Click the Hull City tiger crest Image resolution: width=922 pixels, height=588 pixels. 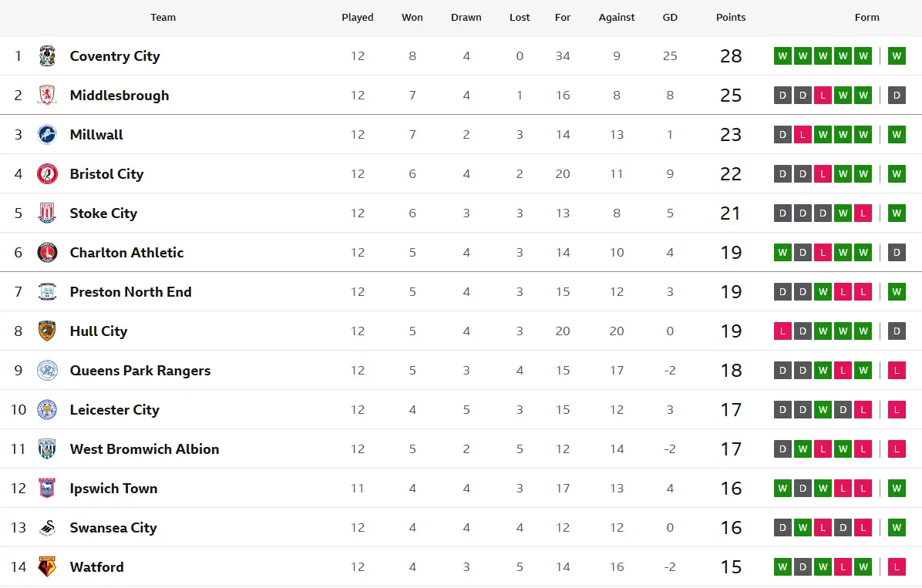47,331
